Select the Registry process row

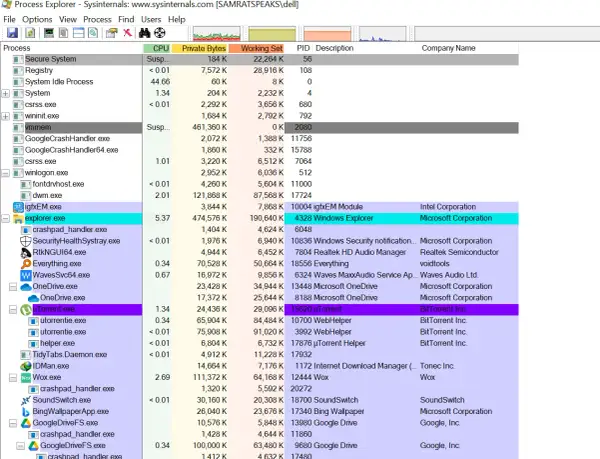[260, 71]
